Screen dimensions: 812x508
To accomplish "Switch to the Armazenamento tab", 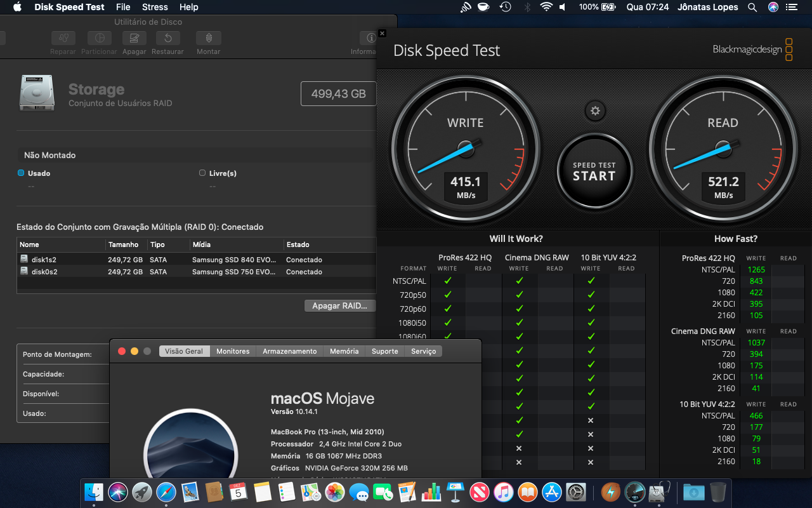I will 289,351.
